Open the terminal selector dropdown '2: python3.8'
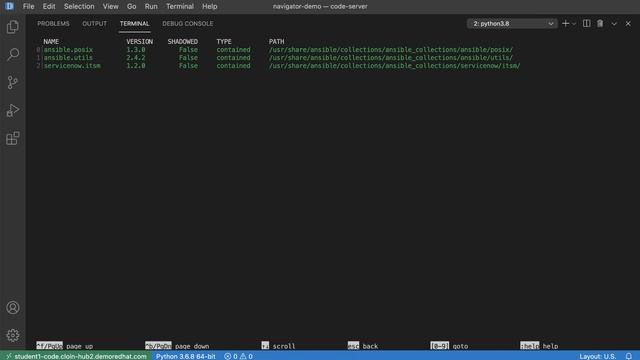 (512, 24)
